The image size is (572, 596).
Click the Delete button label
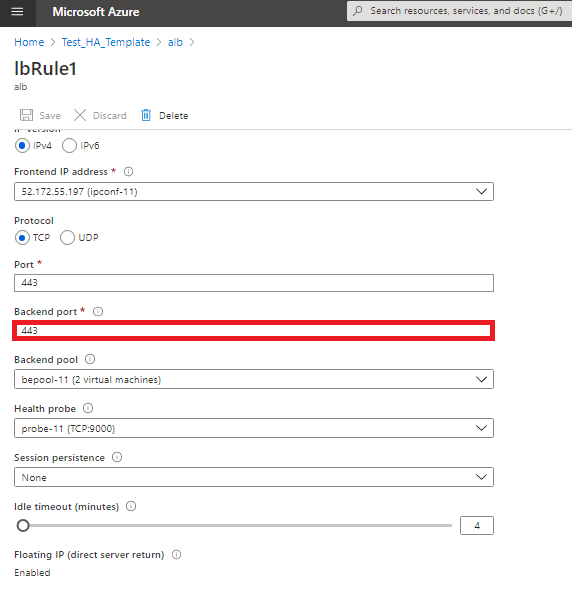click(x=173, y=116)
